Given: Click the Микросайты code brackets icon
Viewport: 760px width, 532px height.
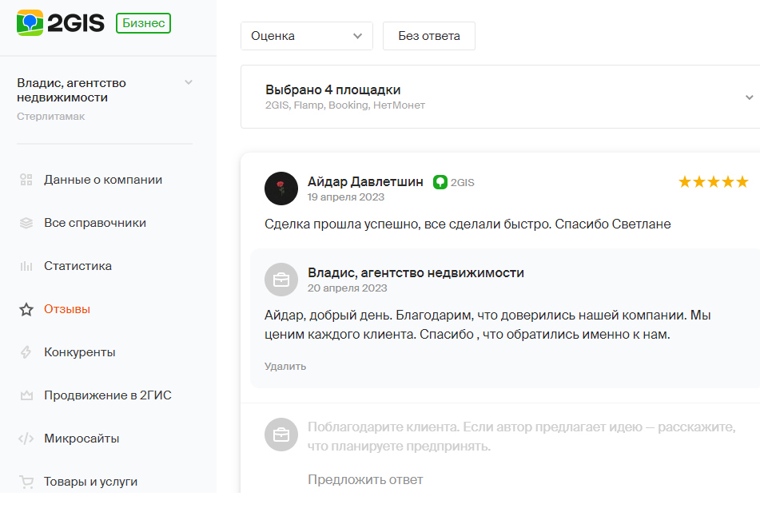Looking at the screenshot, I should click(x=26, y=439).
